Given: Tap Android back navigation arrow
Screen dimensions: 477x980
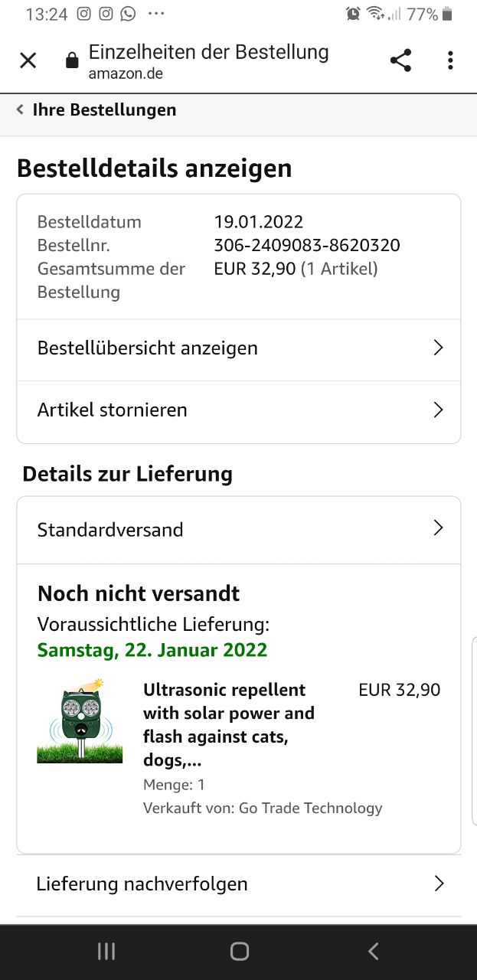Looking at the screenshot, I should (373, 951).
